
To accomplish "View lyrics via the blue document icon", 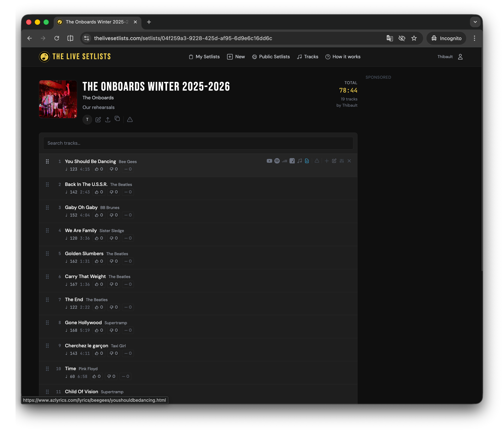I will coord(307,161).
